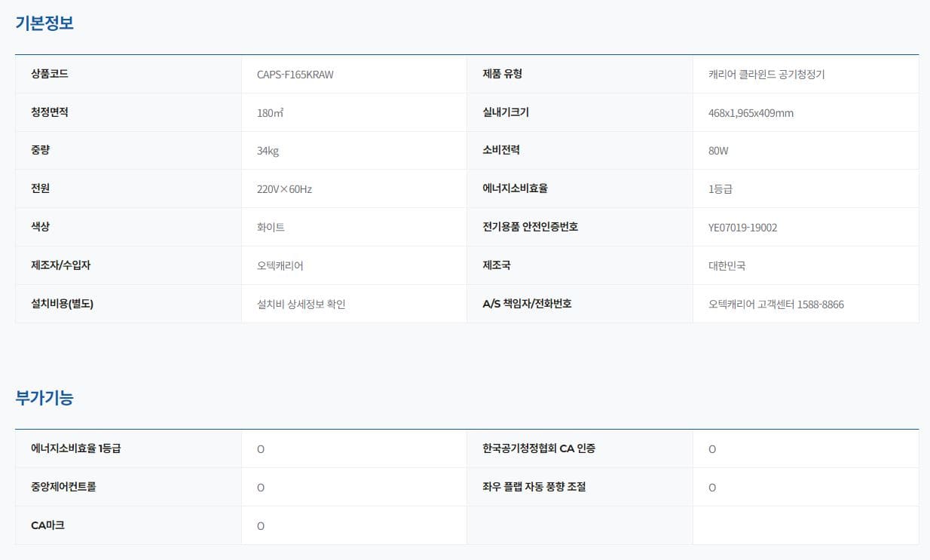Click the 에너지소비효율 value 1등급
930x560 pixels.
721,189
